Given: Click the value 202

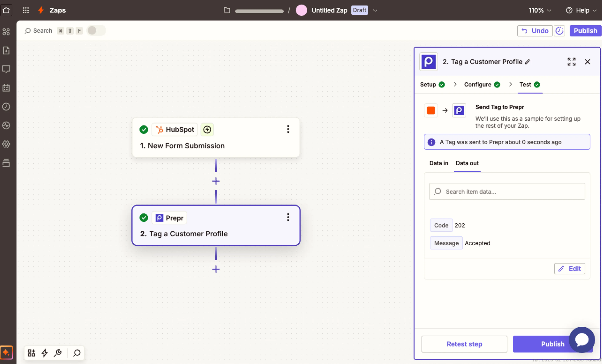Looking at the screenshot, I should [x=459, y=225].
